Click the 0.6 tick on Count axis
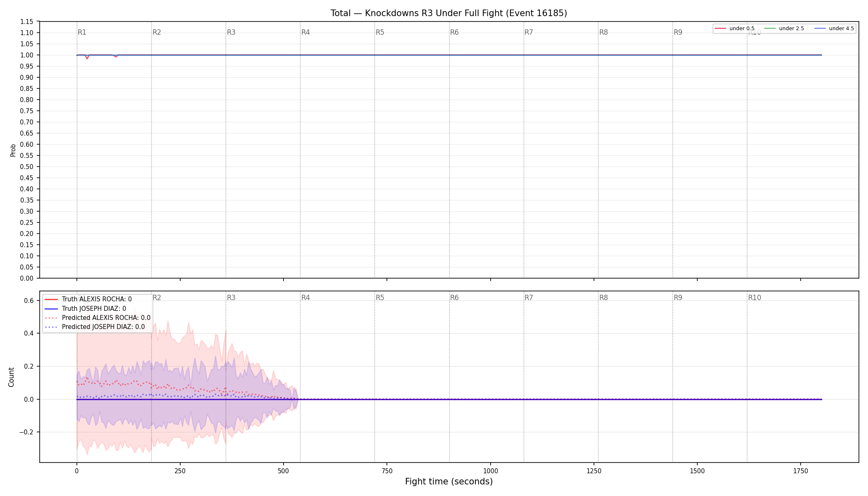 coord(29,301)
